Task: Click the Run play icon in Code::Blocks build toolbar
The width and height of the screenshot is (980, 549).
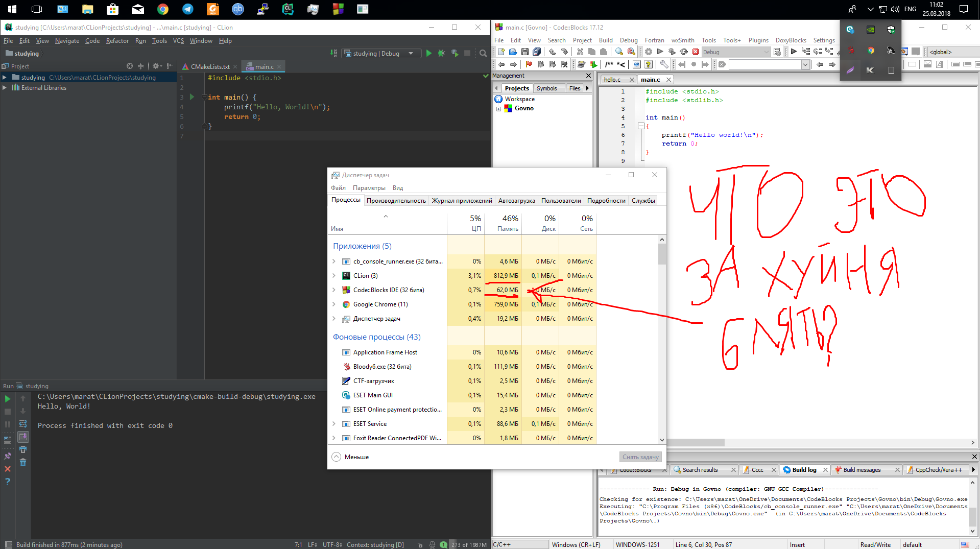Action: tap(660, 52)
